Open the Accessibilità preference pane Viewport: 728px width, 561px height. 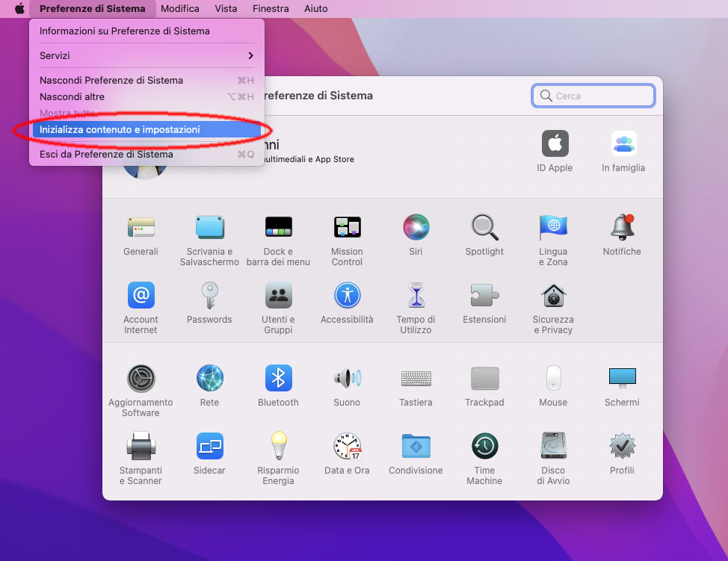[347, 295]
